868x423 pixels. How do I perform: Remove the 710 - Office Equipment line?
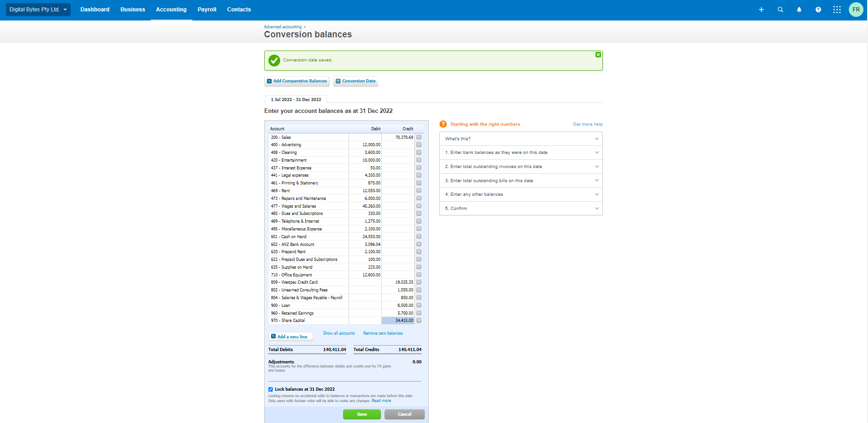(x=419, y=275)
